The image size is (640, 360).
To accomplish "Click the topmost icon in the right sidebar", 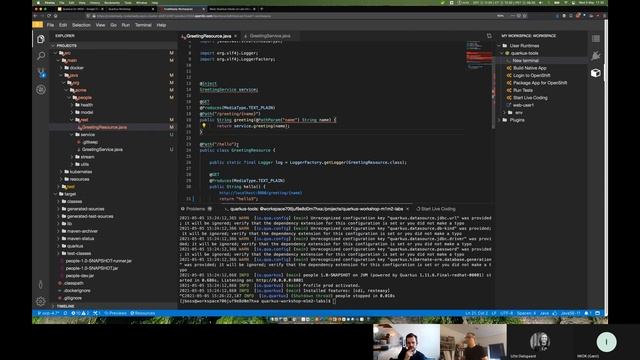I will (x=596, y=39).
